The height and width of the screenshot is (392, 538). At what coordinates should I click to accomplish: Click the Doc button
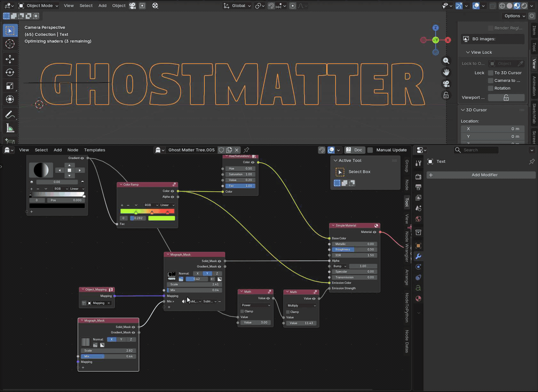354,150
